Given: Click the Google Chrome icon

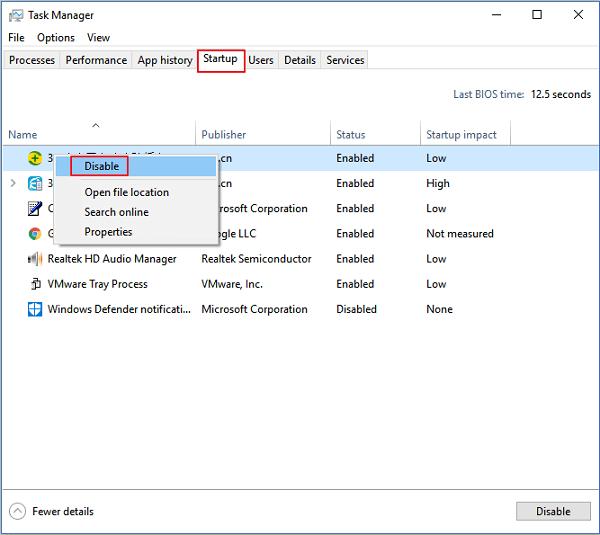Looking at the screenshot, I should [35, 234].
